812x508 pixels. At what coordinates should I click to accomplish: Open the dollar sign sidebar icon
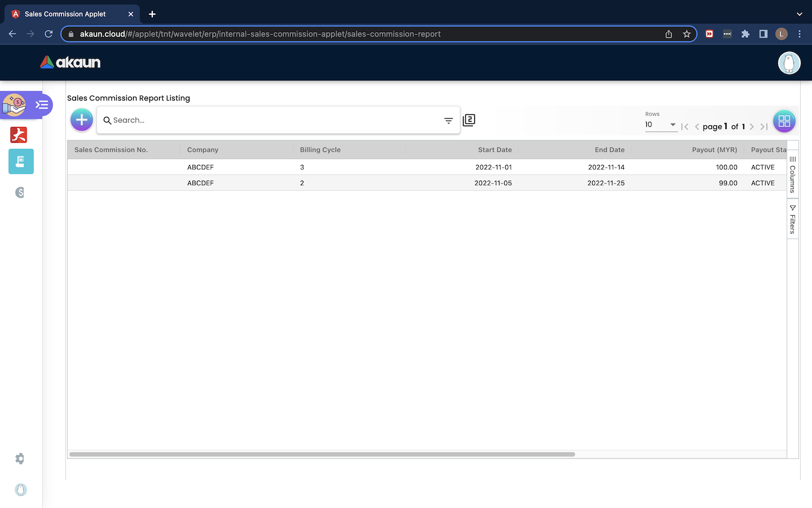pyautogui.click(x=20, y=192)
